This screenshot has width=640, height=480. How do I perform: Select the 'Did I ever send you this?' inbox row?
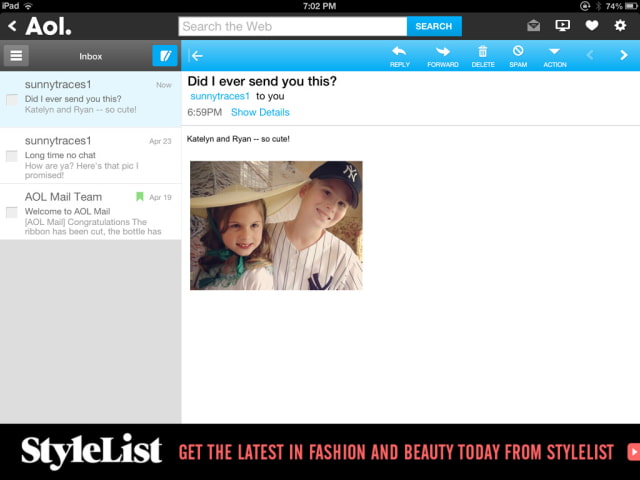[91, 99]
